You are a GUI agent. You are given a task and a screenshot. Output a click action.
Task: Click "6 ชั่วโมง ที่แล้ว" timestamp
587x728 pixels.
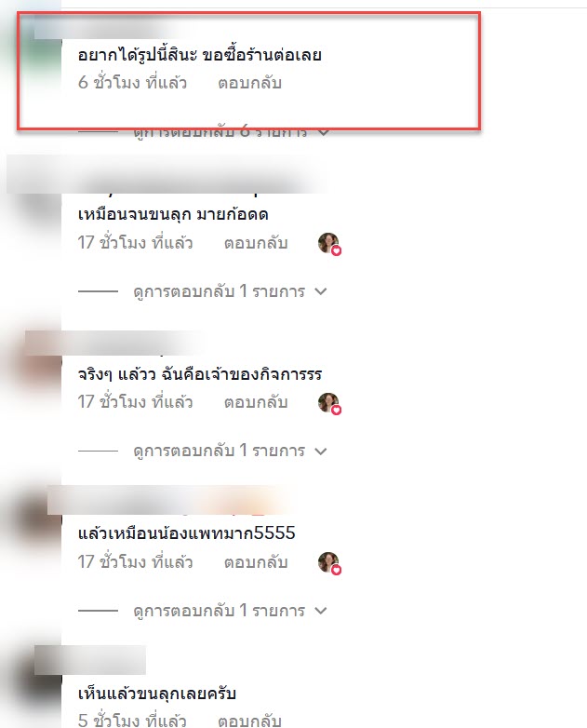pos(132,83)
